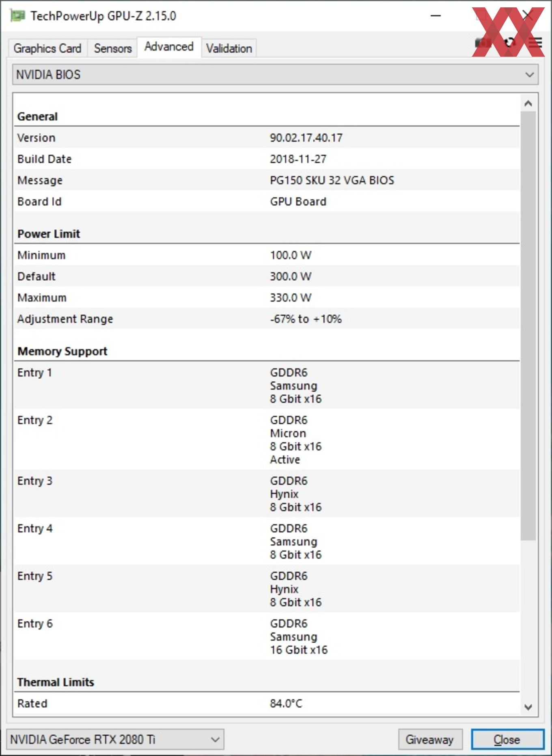The height and width of the screenshot is (756, 552).
Task: Click the vertical scrollbar thumb
Action: point(528,326)
